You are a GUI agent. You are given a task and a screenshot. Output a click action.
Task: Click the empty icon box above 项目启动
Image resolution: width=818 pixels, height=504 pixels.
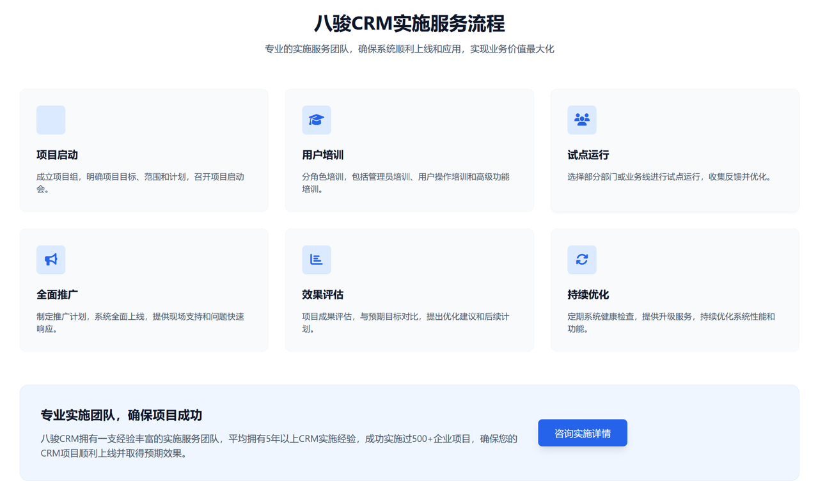pyautogui.click(x=51, y=120)
